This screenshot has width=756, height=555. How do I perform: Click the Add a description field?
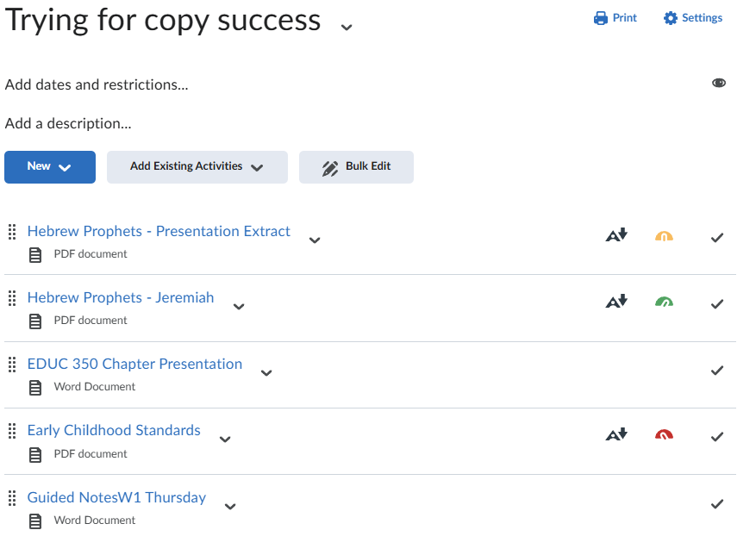pyautogui.click(x=68, y=123)
